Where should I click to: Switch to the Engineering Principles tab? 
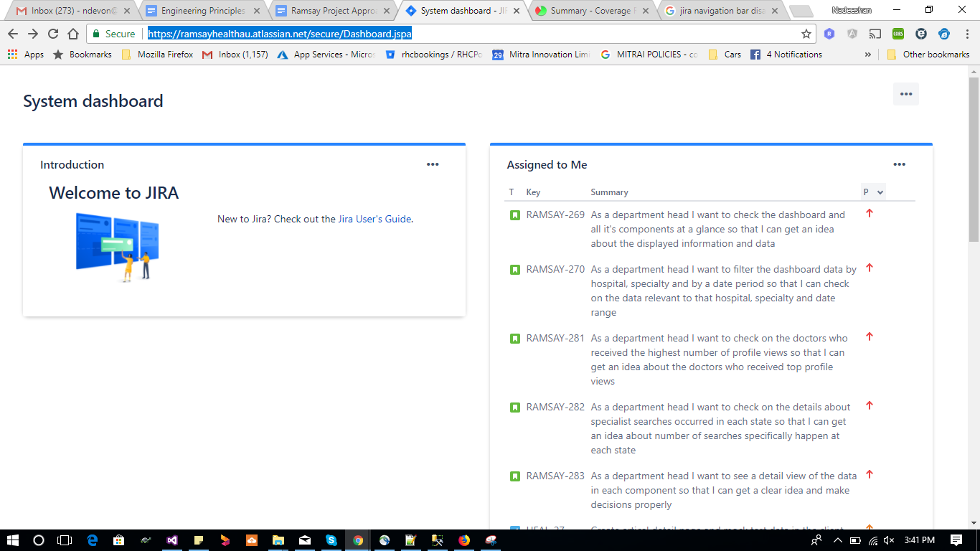tap(202, 11)
